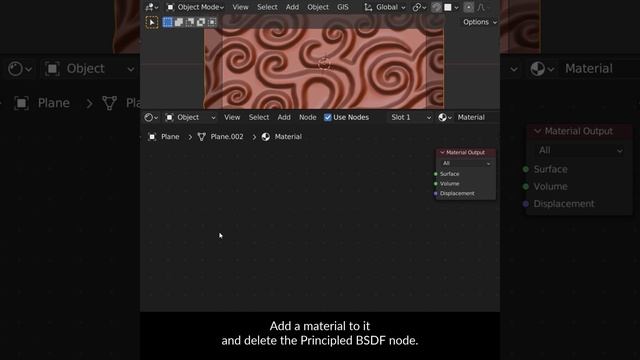The image size is (640, 360).
Task: Click the green Volume input socket
Action: (436, 184)
